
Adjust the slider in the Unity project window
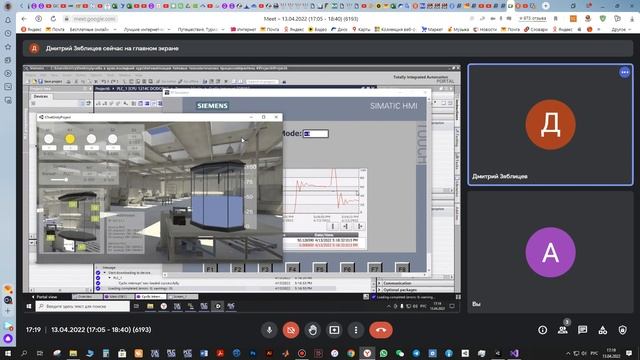point(60,180)
